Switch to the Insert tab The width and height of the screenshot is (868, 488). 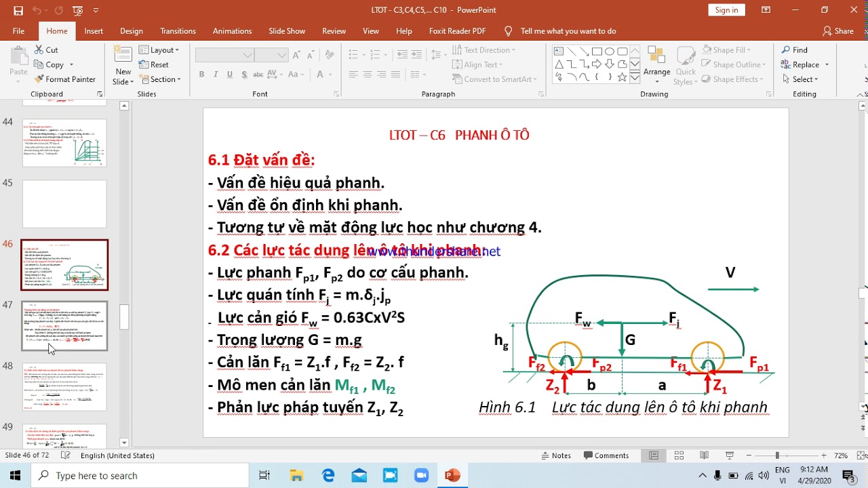(94, 31)
